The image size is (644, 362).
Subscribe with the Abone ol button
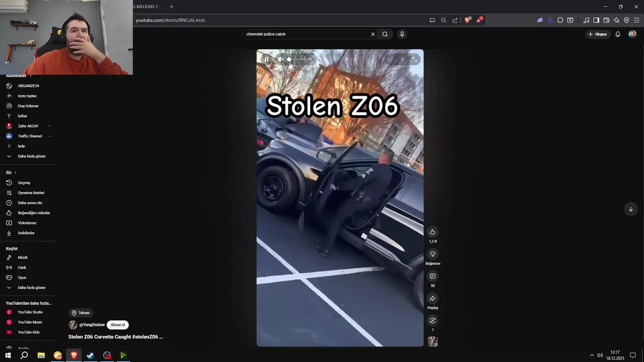[118, 325]
